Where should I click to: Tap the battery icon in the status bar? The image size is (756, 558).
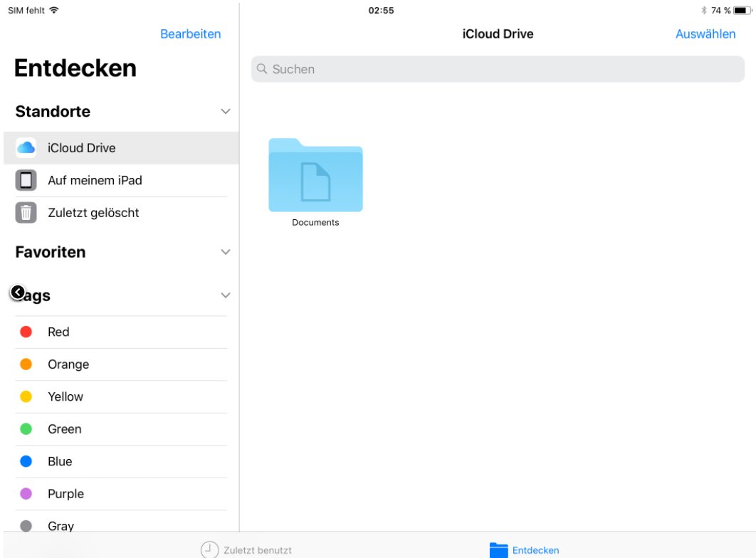pyautogui.click(x=742, y=10)
